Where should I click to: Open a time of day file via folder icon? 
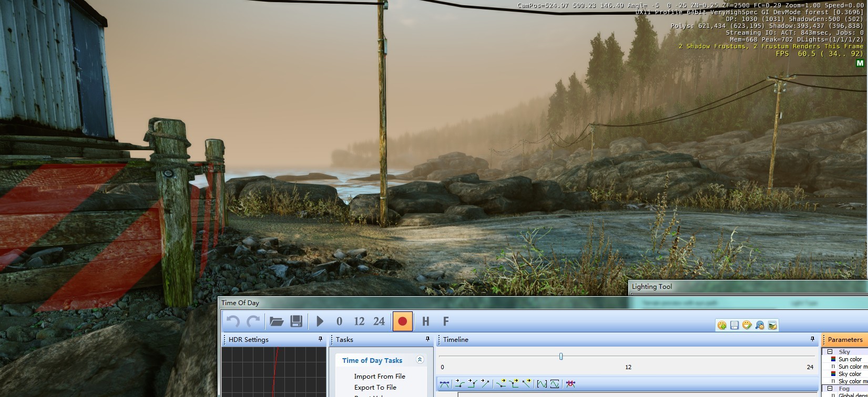point(277,321)
